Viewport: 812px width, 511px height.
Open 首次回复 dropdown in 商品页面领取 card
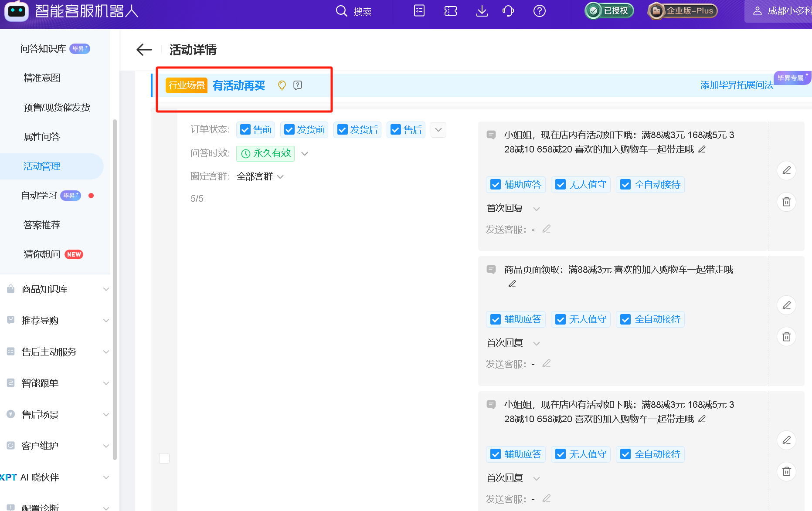tap(537, 343)
